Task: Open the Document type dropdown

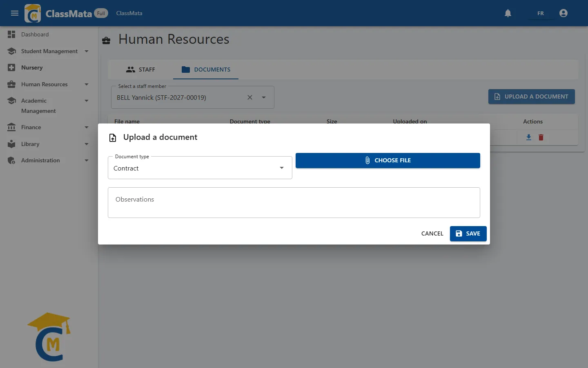Action: [x=200, y=168]
